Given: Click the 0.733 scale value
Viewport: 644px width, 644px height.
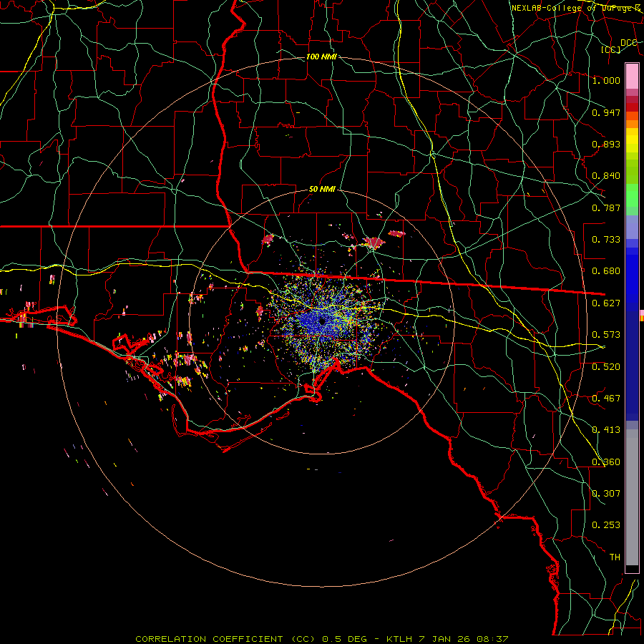Looking at the screenshot, I should (606, 240).
